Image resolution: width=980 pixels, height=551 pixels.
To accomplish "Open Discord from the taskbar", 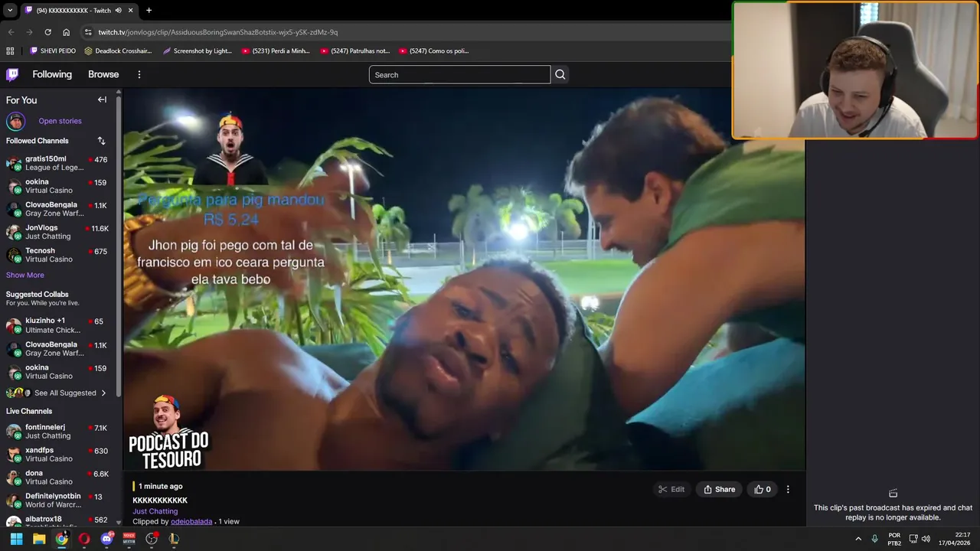I will pos(106,539).
